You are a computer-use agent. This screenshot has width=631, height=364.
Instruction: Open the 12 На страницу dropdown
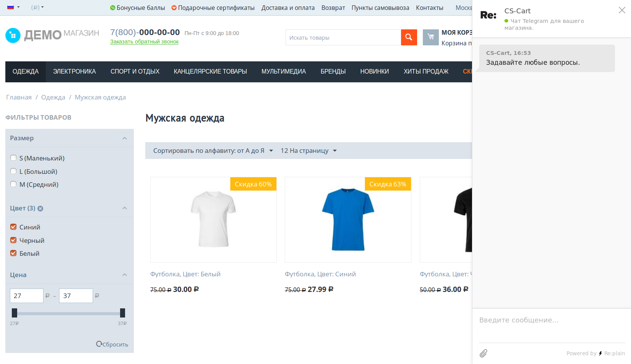click(x=308, y=151)
